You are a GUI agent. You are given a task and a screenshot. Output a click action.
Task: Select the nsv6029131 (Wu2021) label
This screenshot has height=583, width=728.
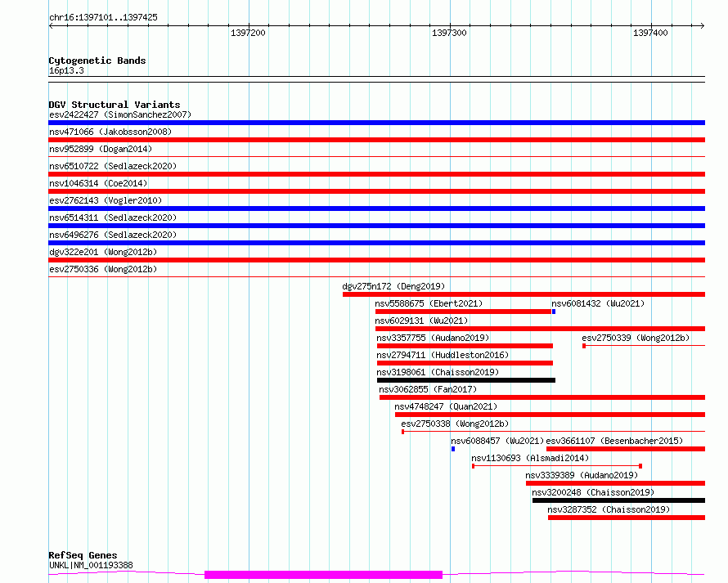coord(421,321)
